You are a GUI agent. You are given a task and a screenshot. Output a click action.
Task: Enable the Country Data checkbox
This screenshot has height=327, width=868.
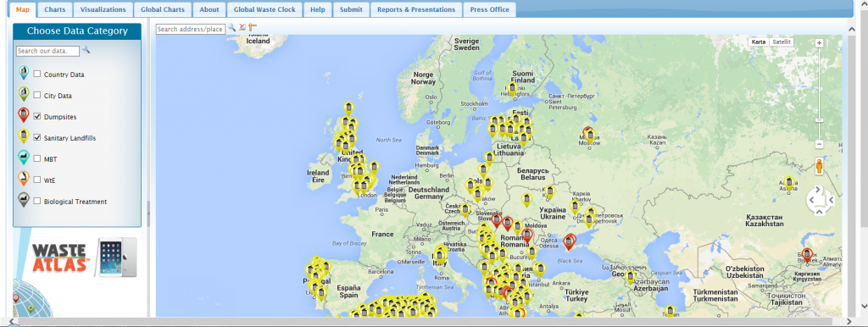coord(37,74)
